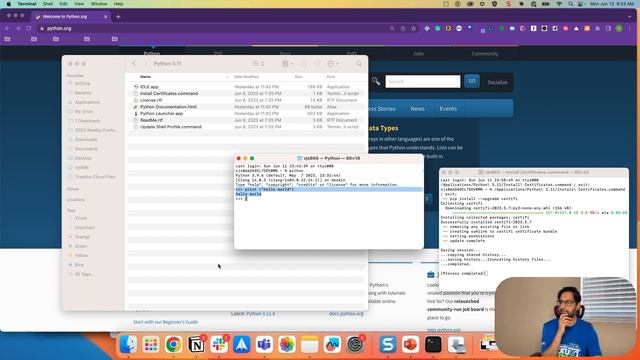Viewport: 640px width, 360px height.
Task: Open Snagit from the Dock
Action: pyautogui.click(x=387, y=344)
